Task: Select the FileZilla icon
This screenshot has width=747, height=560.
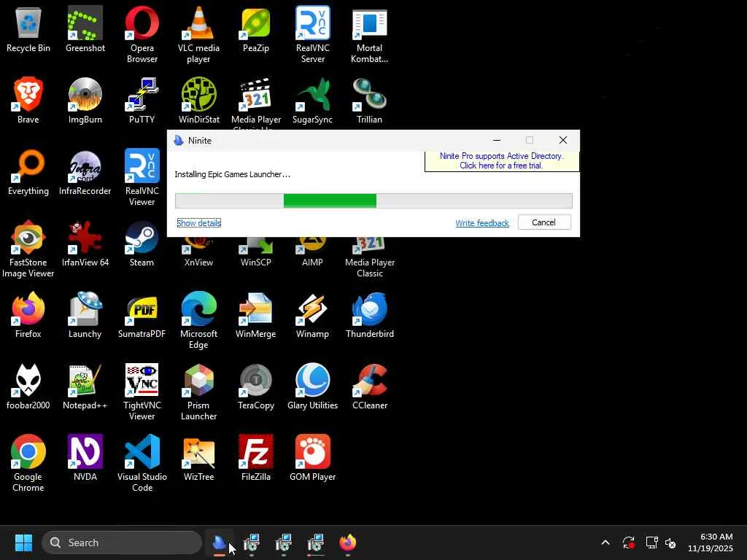Action: click(x=256, y=458)
